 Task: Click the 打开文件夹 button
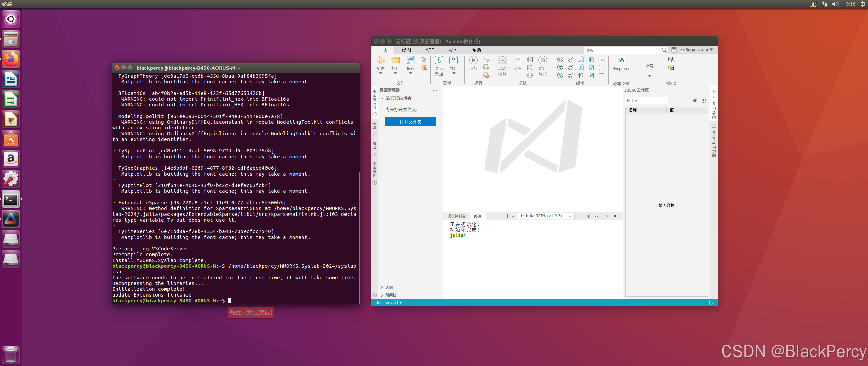(411, 122)
